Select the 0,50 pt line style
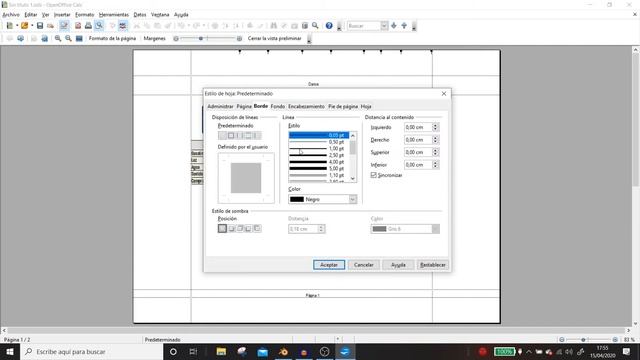This screenshot has height=360, width=640. tap(318, 142)
